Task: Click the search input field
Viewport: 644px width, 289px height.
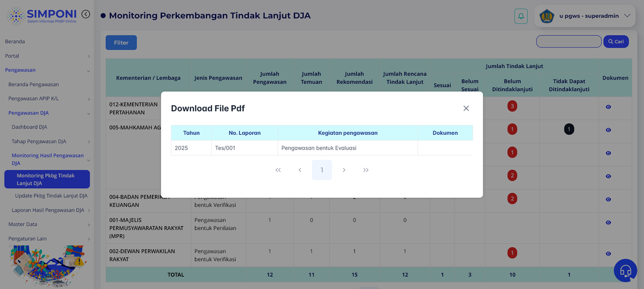Action: coord(569,42)
